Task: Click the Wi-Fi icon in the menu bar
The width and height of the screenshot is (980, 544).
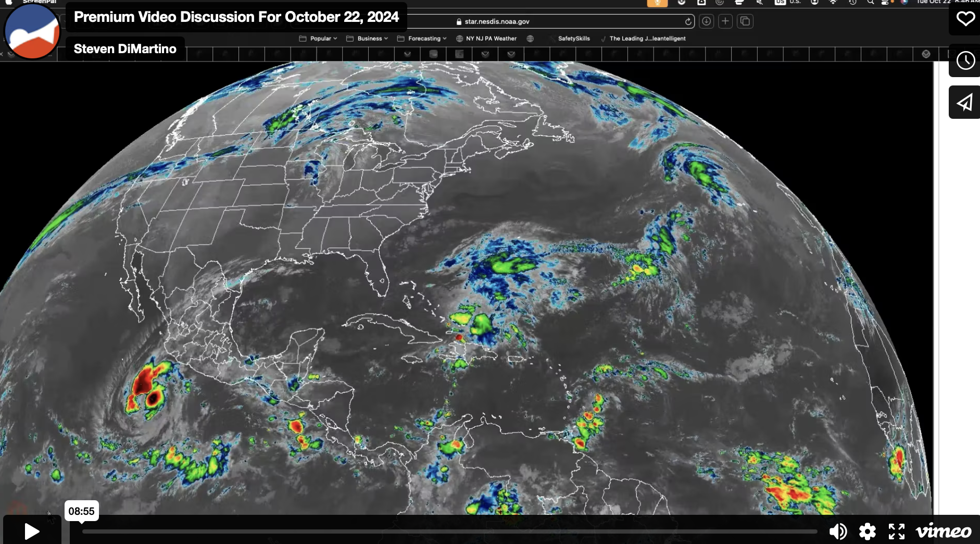Action: [x=833, y=3]
